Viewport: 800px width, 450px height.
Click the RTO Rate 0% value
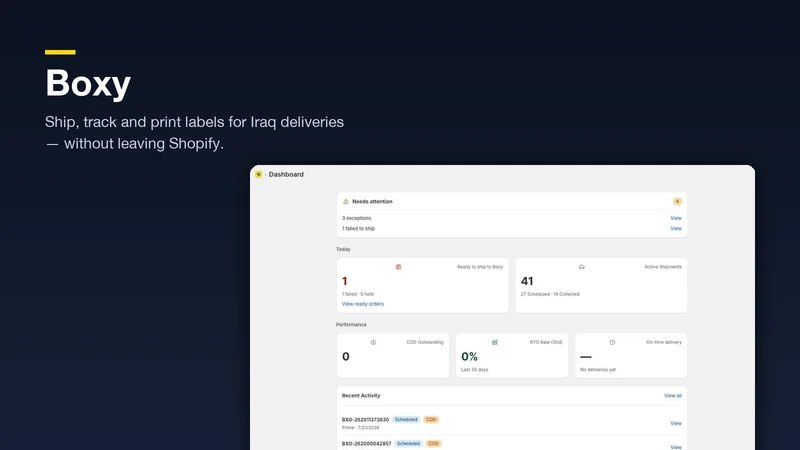(469, 357)
